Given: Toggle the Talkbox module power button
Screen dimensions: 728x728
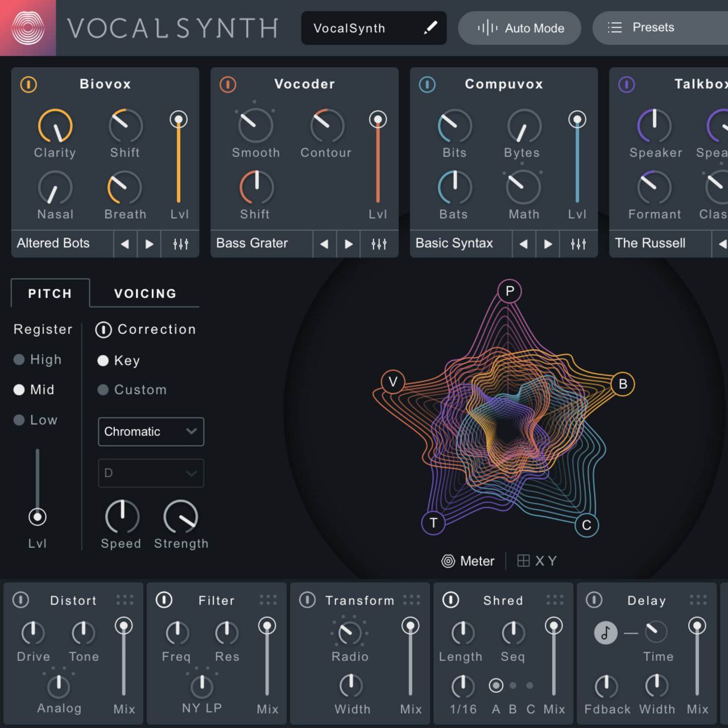Looking at the screenshot, I should (x=626, y=85).
